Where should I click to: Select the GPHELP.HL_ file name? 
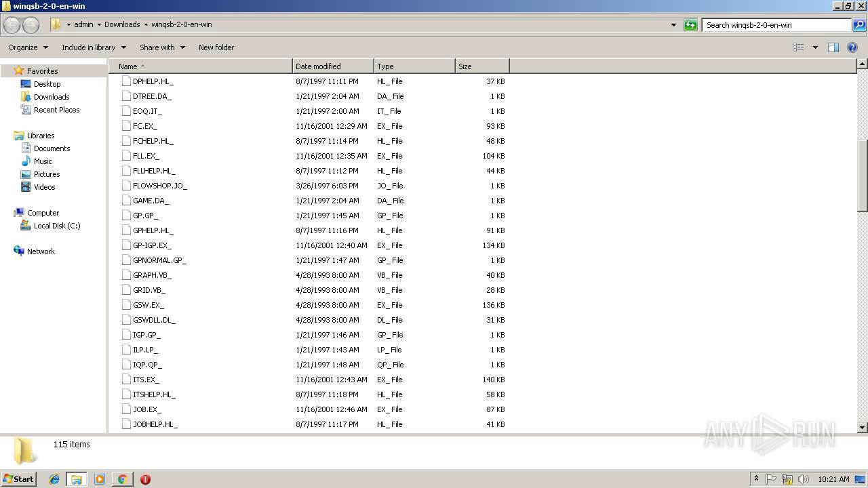153,230
